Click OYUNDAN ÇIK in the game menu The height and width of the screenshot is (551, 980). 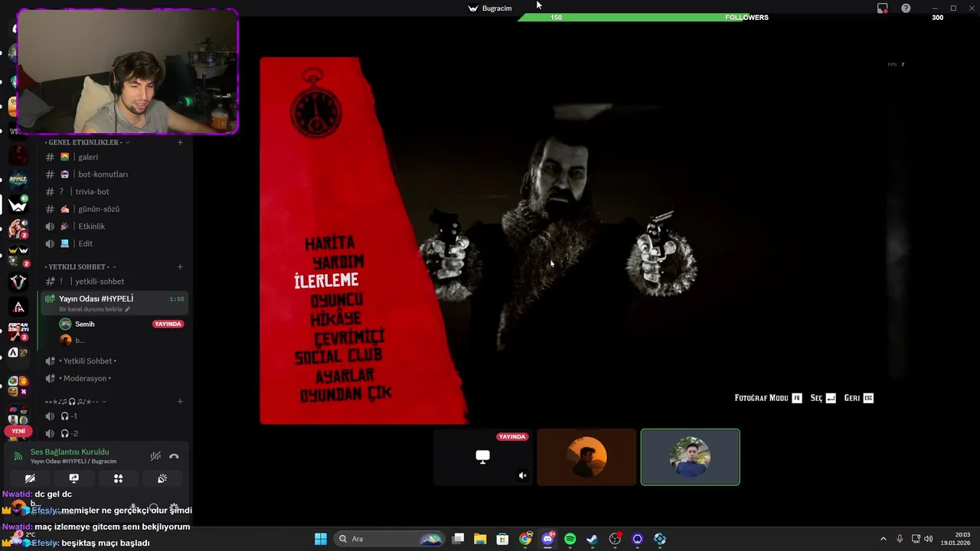tap(345, 395)
